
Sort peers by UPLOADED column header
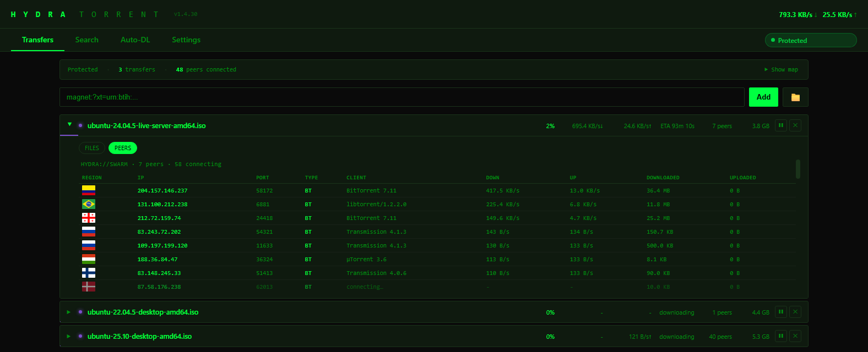[x=743, y=178]
